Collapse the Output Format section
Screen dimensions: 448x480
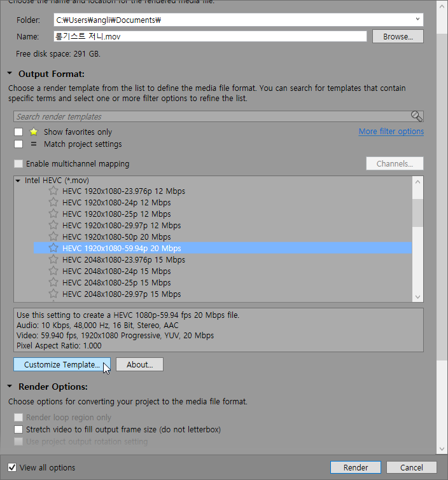[x=10, y=74]
